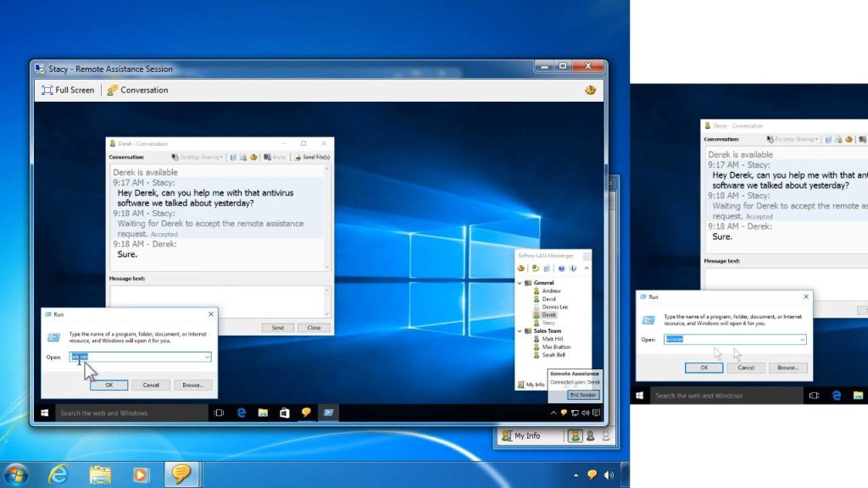868x488 pixels.
Task: Click Open field of Run dialog in Remote Assistance window
Action: 140,357
